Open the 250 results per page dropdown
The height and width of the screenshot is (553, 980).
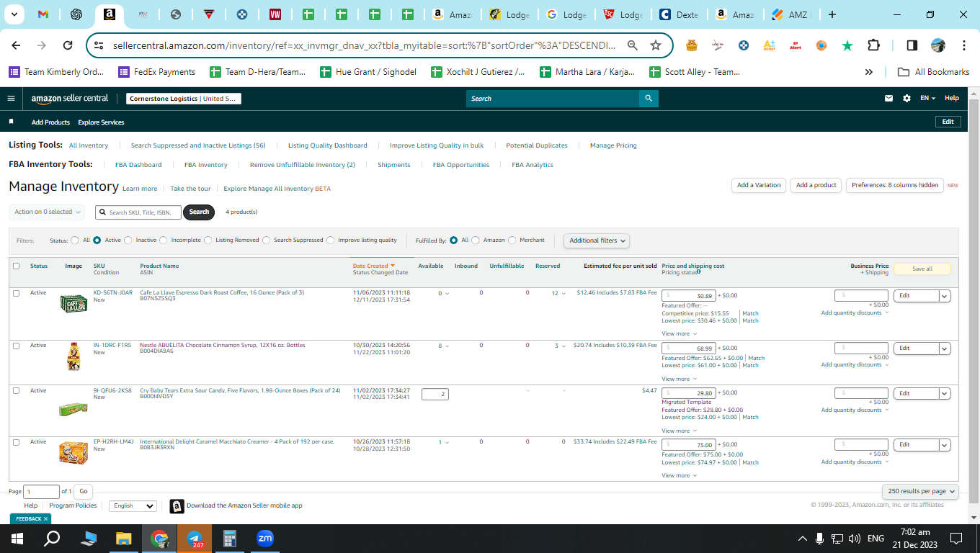pyautogui.click(x=920, y=491)
